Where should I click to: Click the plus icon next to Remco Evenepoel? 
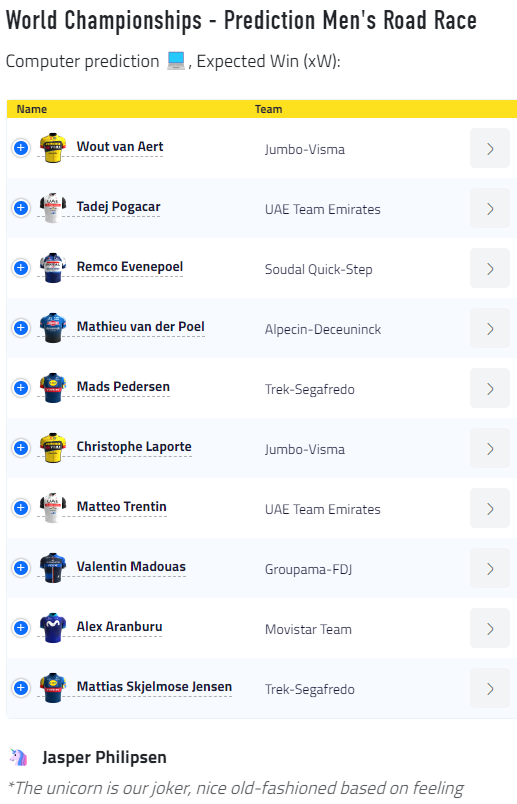[x=21, y=268]
